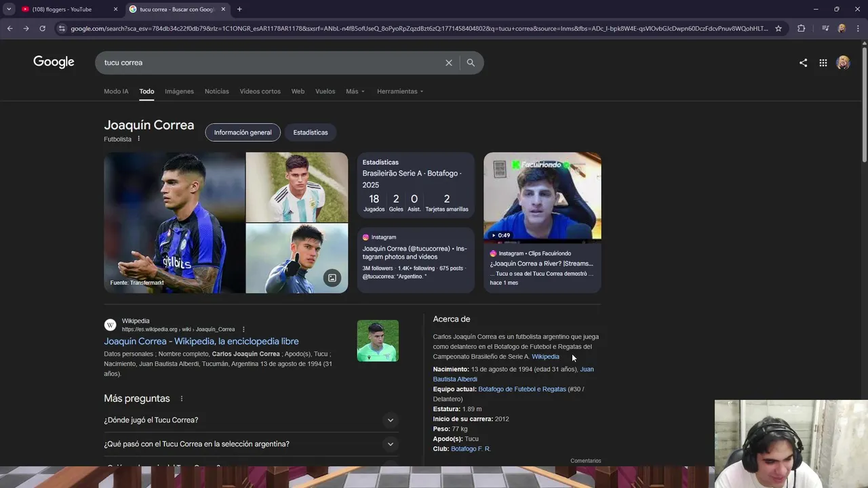The image size is (868, 488).
Task: Open the share icon near apps
Action: 803,62
